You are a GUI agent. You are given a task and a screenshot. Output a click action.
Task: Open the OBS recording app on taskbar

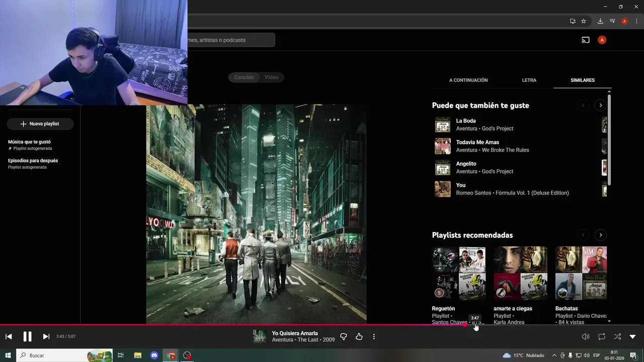coord(188,355)
